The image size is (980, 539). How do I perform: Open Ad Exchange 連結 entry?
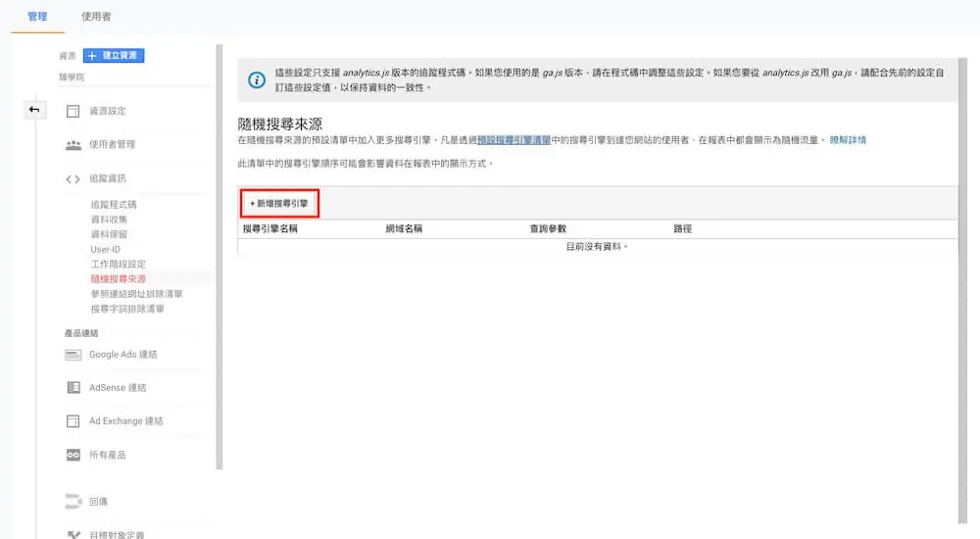(126, 421)
